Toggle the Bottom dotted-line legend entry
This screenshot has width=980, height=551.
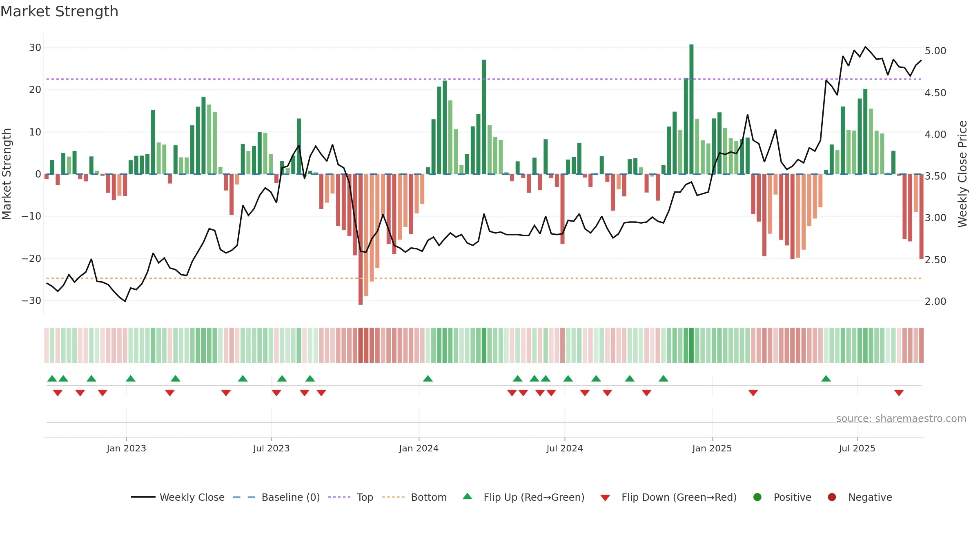(414, 497)
